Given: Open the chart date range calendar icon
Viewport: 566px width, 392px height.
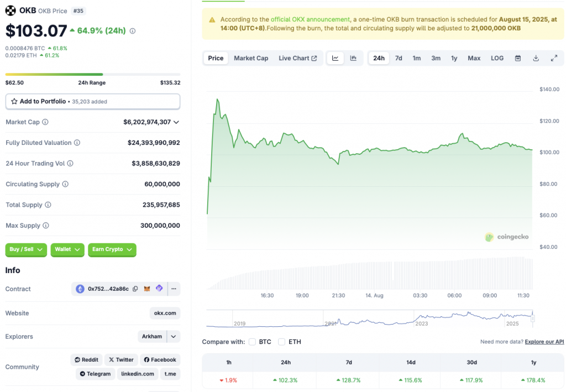Looking at the screenshot, I should 517,58.
